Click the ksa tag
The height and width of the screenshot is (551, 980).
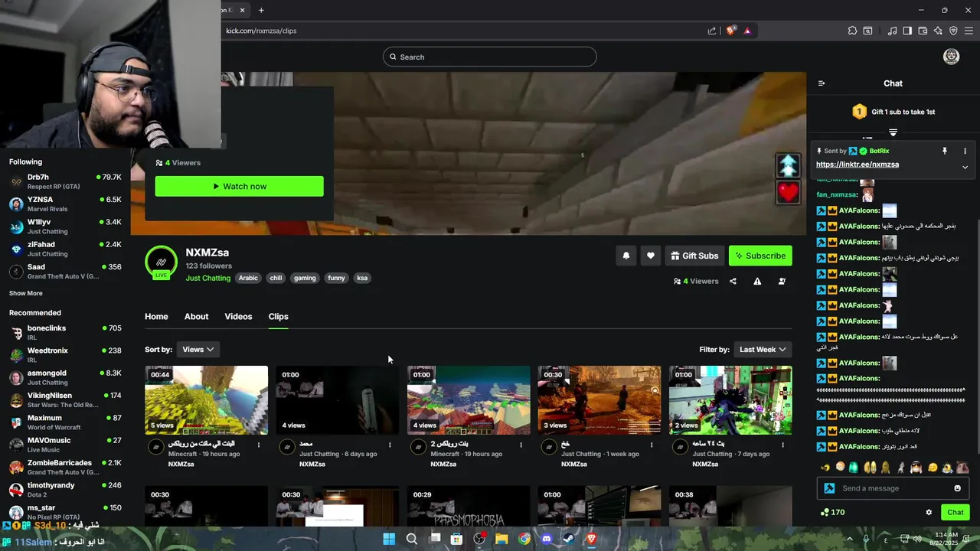(x=362, y=278)
